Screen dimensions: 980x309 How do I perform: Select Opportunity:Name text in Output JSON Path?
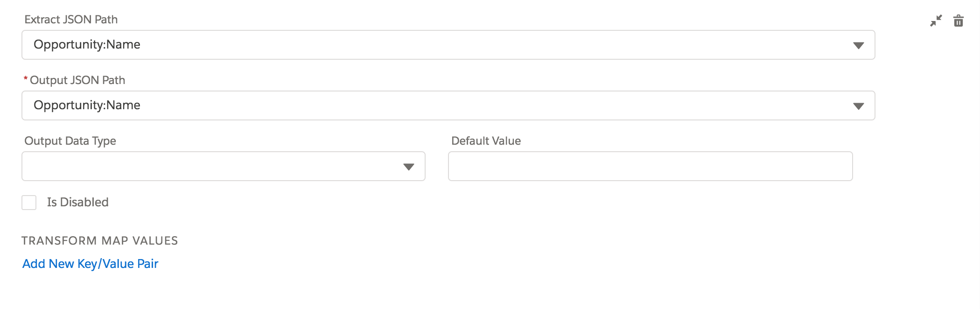pos(87,105)
